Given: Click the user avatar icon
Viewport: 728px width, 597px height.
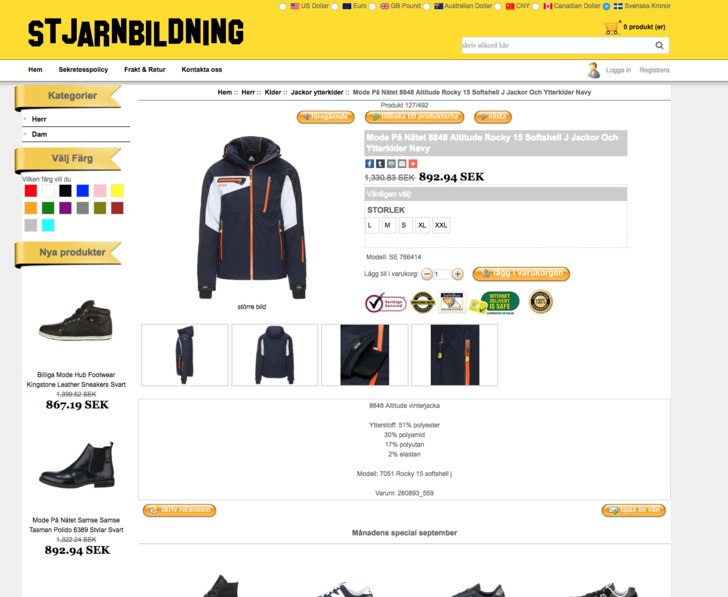Looking at the screenshot, I should pos(593,70).
